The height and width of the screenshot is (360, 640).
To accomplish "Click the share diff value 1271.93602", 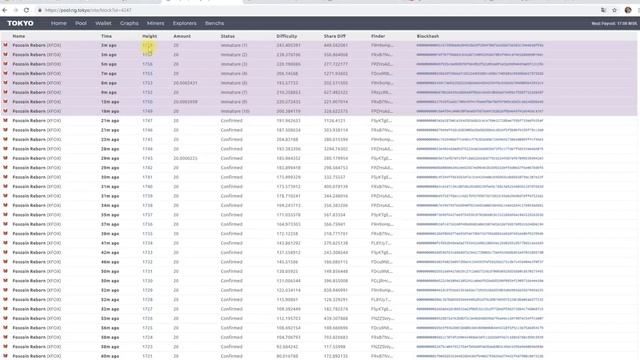I will 336,73.
